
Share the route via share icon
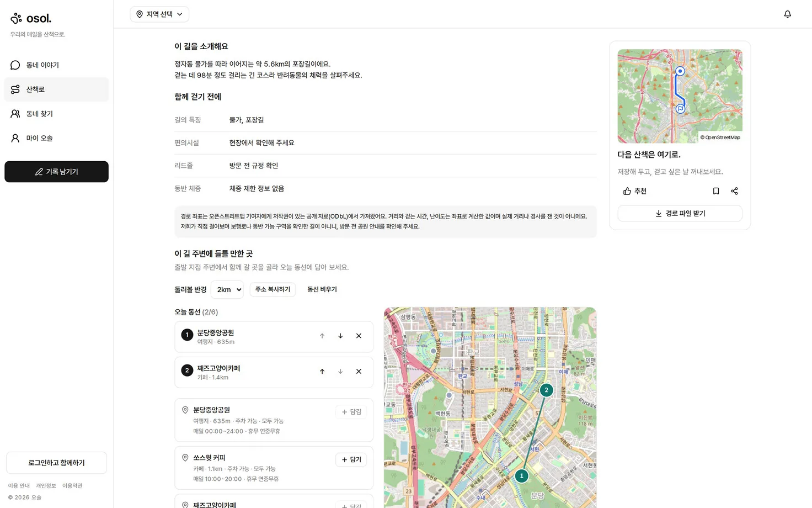tap(734, 191)
